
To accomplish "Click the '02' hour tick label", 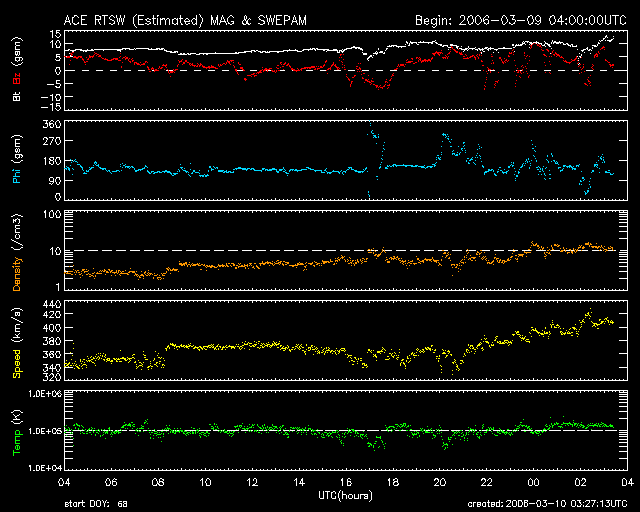I will coord(580,482).
